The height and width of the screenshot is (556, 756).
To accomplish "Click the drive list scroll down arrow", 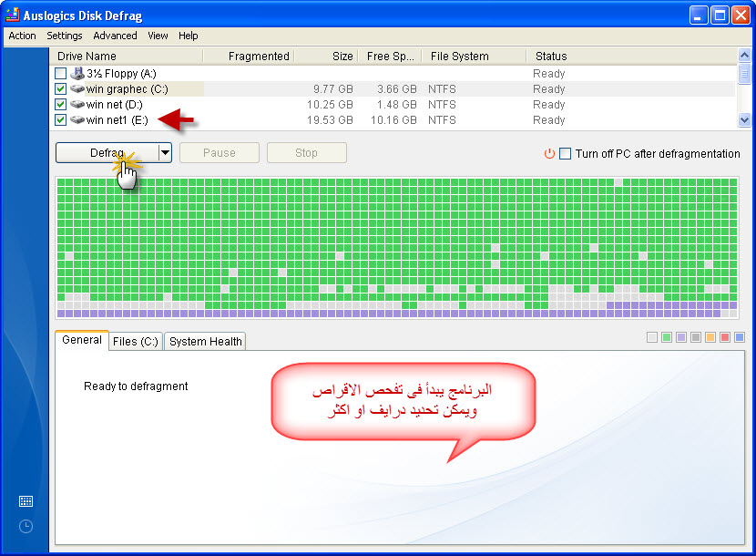I will [x=744, y=119].
